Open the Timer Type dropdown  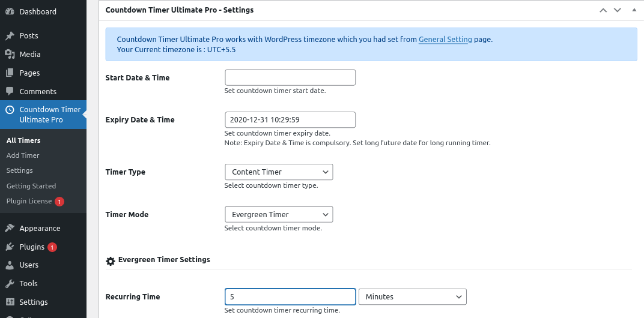point(279,172)
